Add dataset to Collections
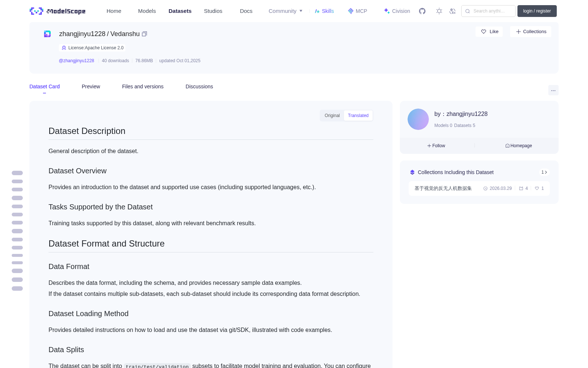Screen dimensions: 588x368 [x=531, y=32]
